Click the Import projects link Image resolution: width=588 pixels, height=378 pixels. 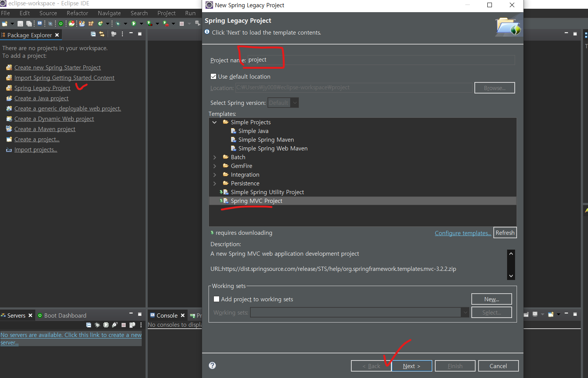pos(36,149)
